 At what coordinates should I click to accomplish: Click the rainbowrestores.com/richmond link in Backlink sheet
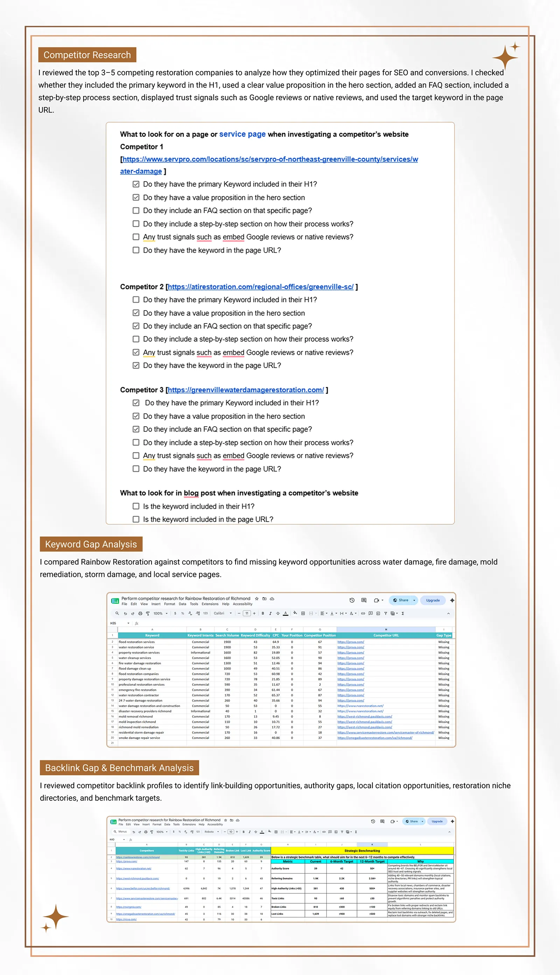(x=138, y=857)
